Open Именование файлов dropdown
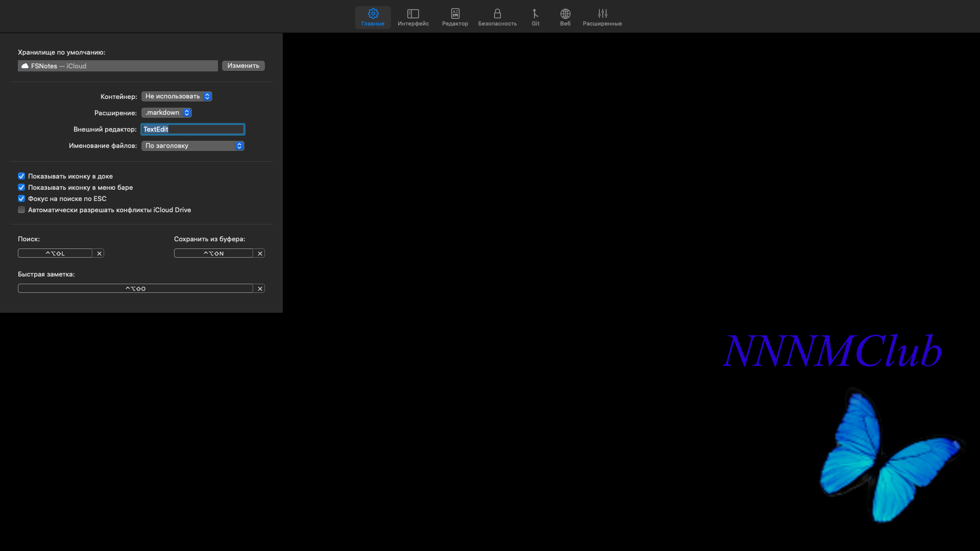 192,146
